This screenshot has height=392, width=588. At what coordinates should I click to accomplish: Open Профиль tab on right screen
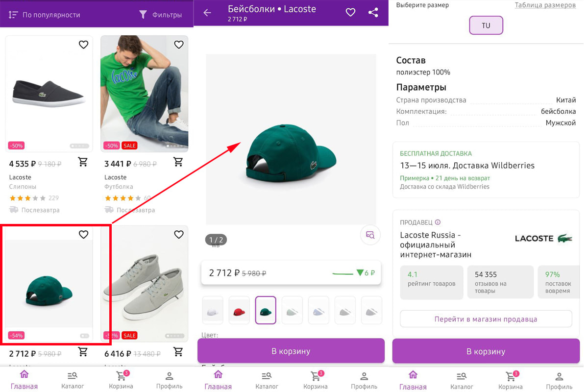(559, 380)
